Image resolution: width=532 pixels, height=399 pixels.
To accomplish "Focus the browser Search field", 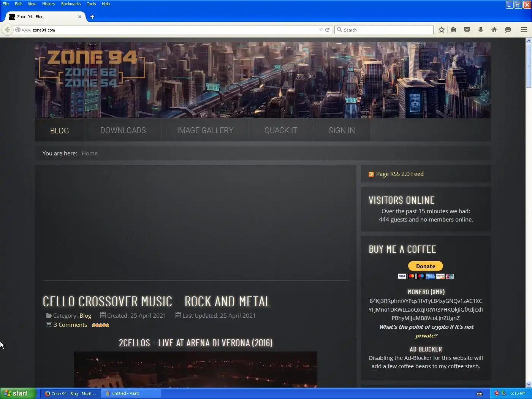I will point(384,30).
